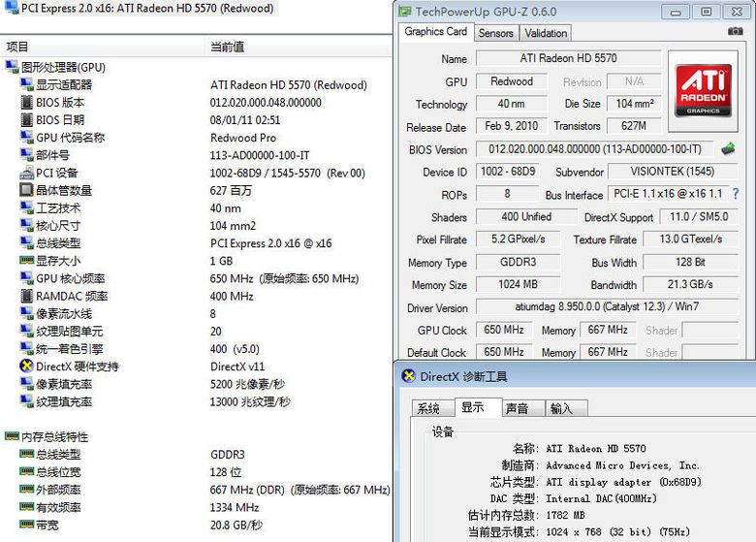
Task: Click the GPU-Z screenshot camera icon
Action: pyautogui.click(x=735, y=31)
